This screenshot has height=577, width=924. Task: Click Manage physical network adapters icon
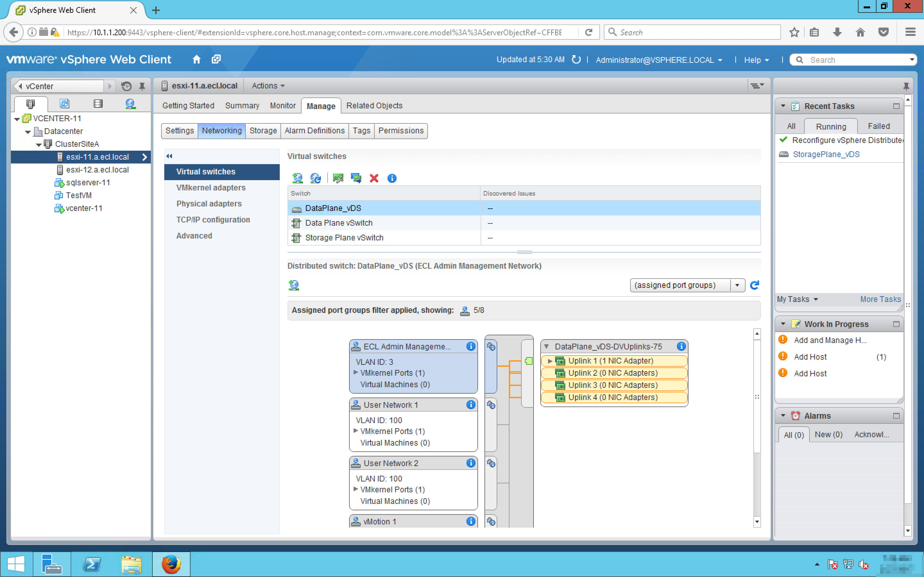point(338,178)
